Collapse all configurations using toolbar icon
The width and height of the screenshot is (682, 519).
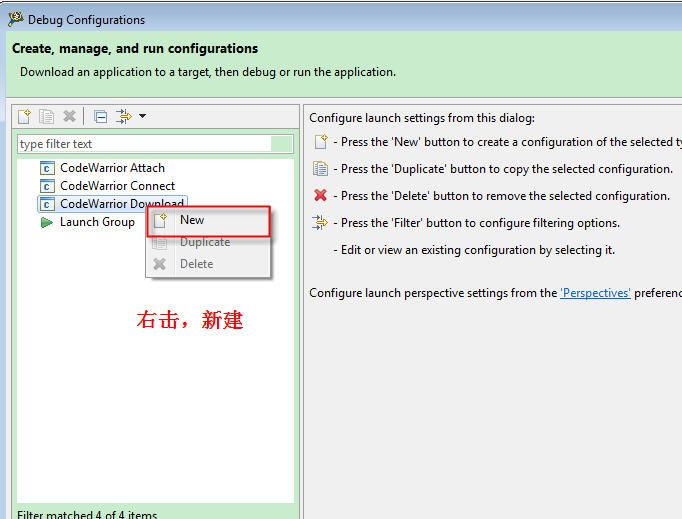coord(100,117)
